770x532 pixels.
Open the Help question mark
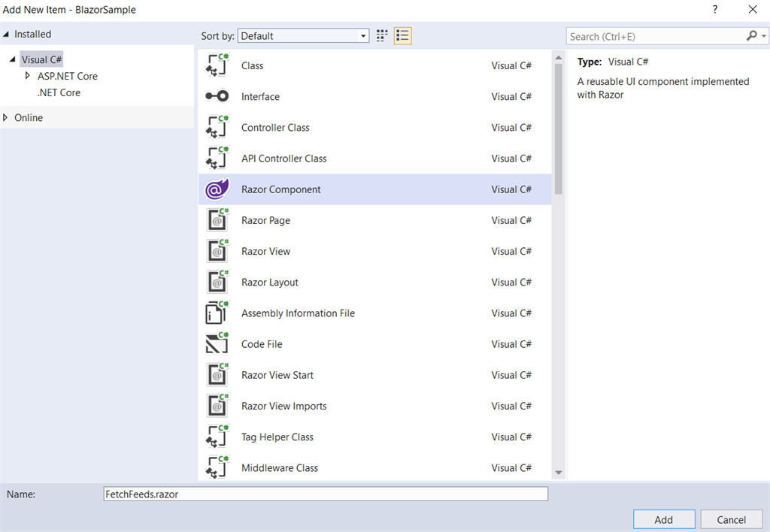point(715,9)
